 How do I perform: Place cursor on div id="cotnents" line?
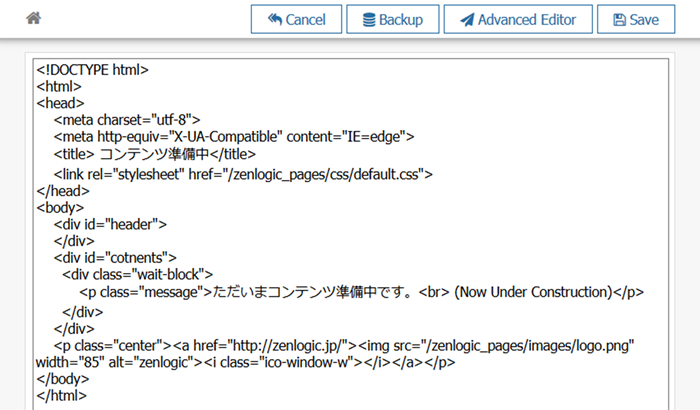(x=115, y=258)
